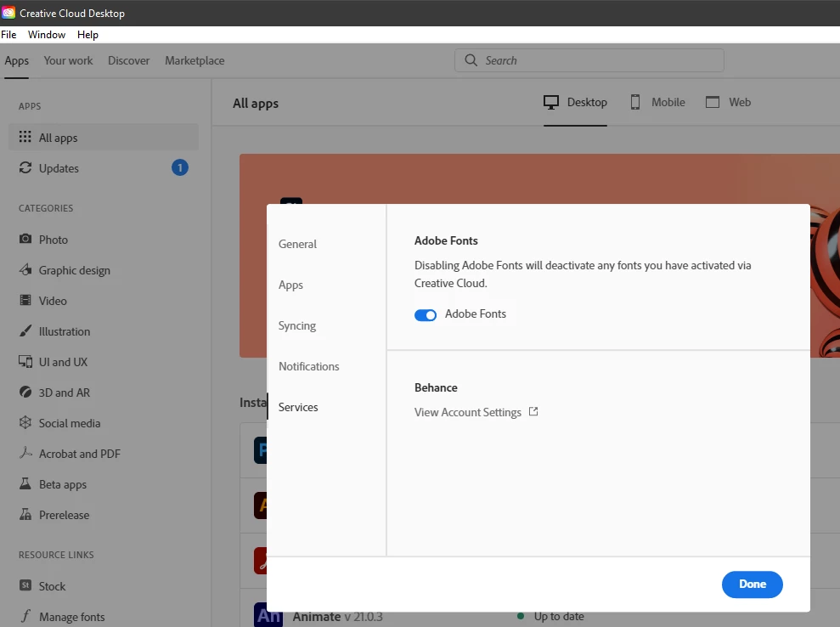
Task: Select Services preferences section
Action: click(x=298, y=407)
